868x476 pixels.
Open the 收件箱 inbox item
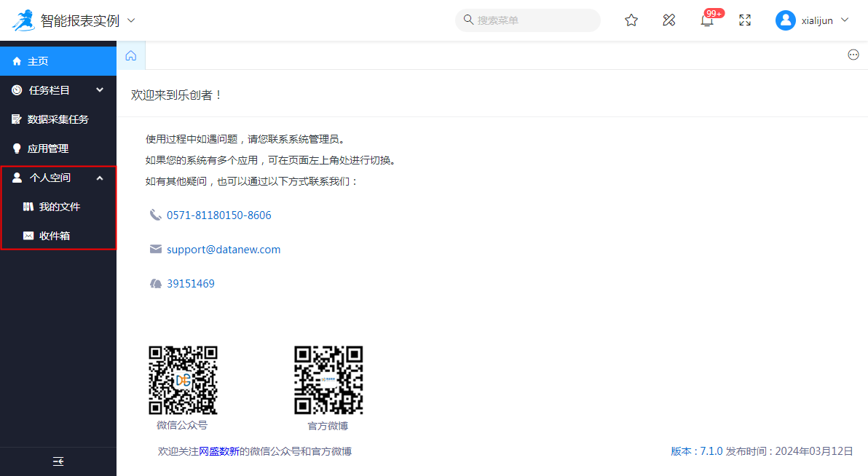tap(55, 236)
